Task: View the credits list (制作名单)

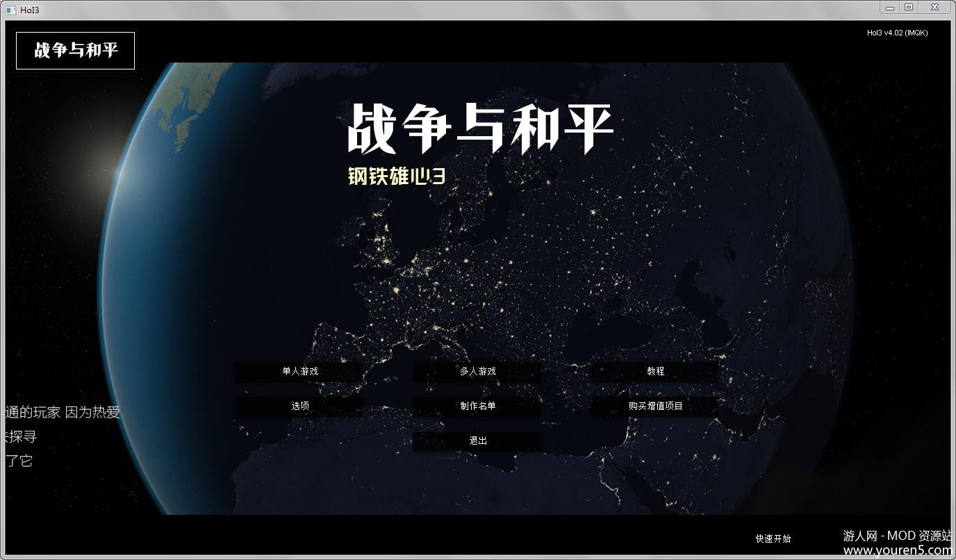Action: [x=477, y=406]
